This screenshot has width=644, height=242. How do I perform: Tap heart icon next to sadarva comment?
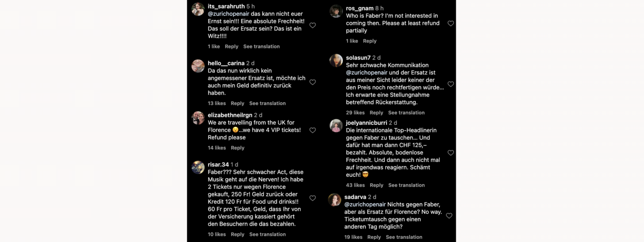pos(449,216)
